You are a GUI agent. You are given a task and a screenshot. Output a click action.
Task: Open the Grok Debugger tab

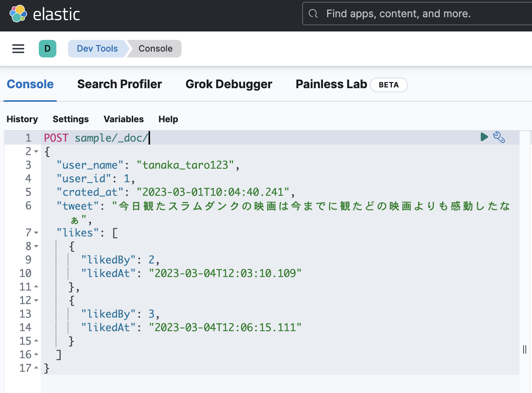(x=229, y=84)
